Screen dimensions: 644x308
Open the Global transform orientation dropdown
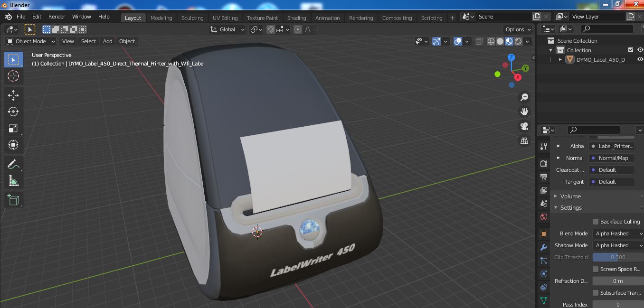227,29
